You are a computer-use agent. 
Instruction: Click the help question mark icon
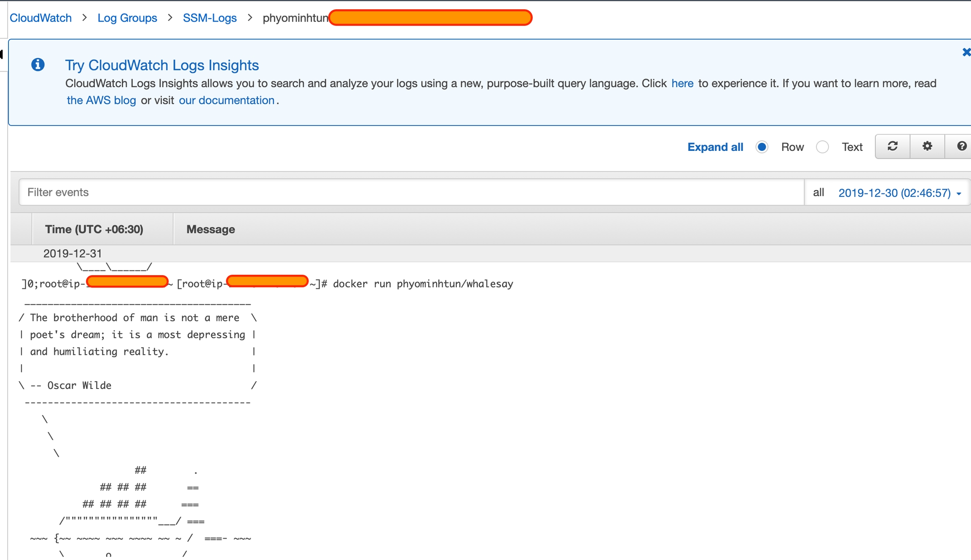[x=961, y=147]
